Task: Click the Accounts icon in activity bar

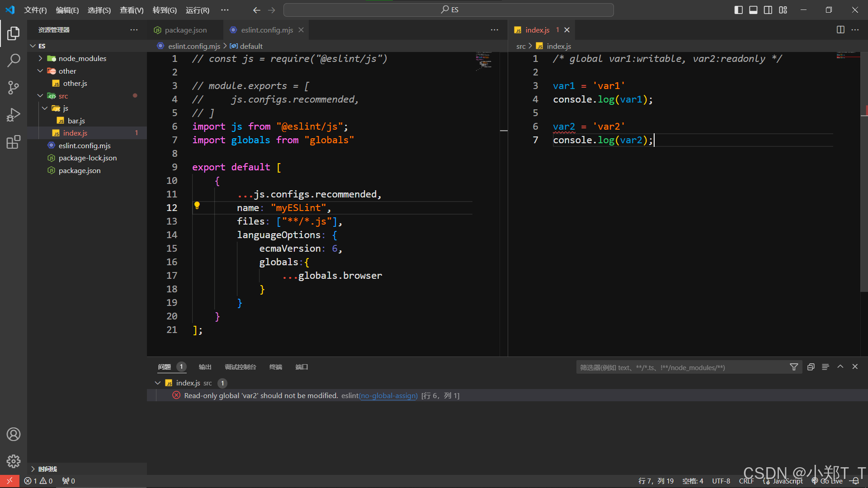Action: pos(14,434)
